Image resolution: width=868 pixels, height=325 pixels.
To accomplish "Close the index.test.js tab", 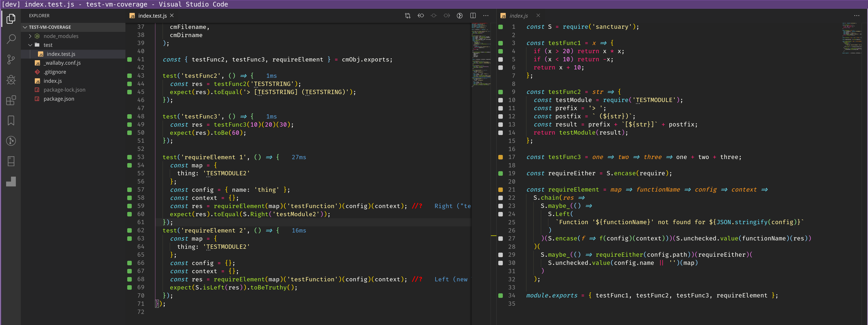I will click(172, 16).
